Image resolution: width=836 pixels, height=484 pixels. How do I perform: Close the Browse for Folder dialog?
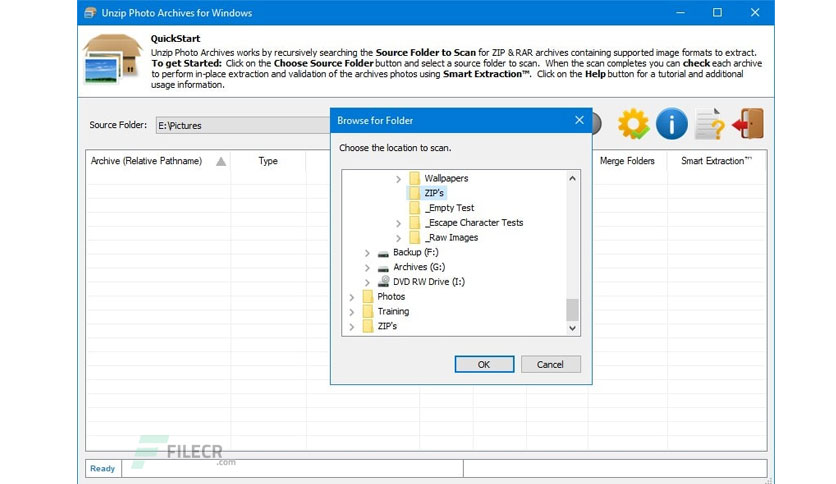tap(580, 120)
